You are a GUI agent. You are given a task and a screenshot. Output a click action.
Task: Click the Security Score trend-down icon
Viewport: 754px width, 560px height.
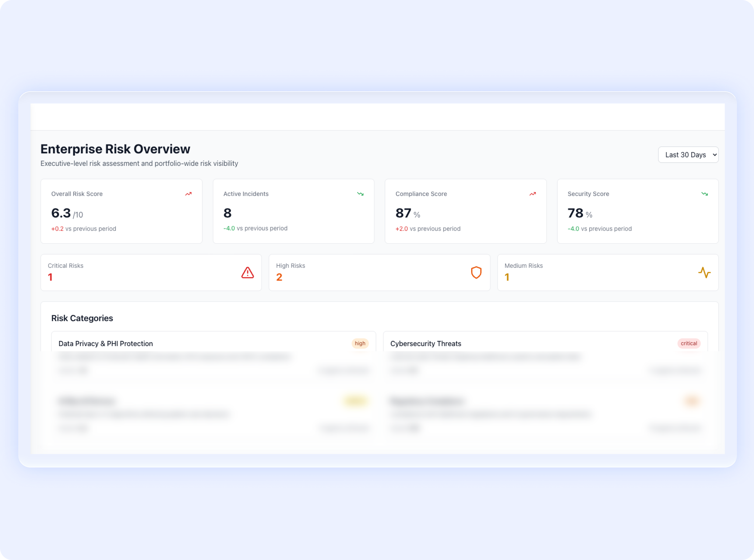pyautogui.click(x=704, y=194)
